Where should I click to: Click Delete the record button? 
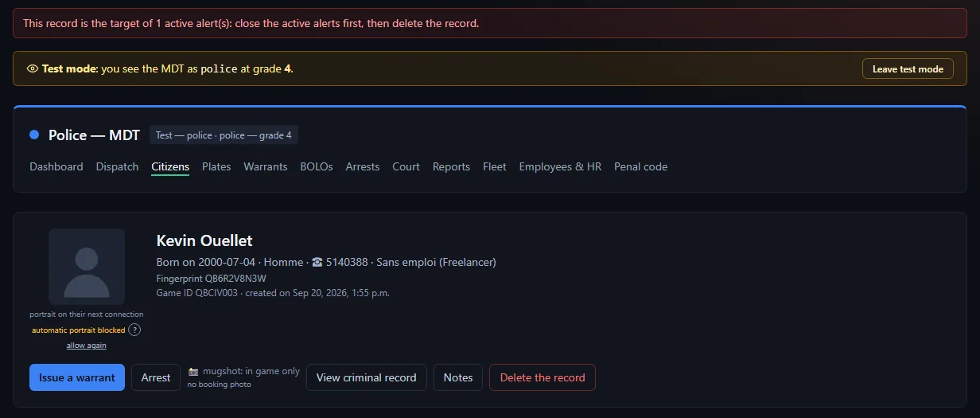(542, 377)
